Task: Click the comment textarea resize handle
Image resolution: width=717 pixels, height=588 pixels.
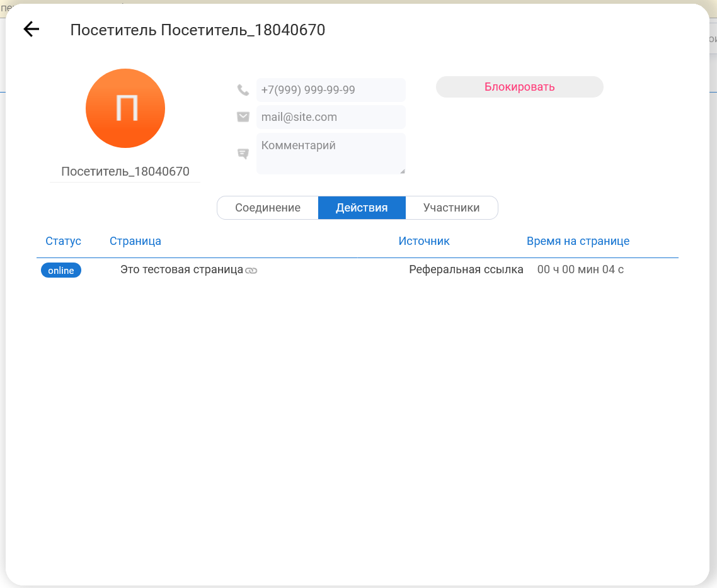Action: [x=402, y=171]
